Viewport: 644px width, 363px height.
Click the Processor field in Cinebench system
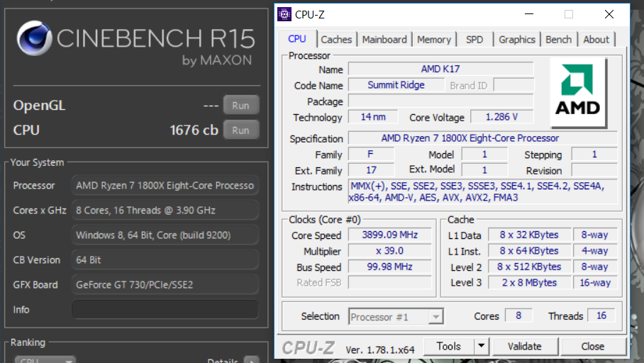tap(165, 186)
